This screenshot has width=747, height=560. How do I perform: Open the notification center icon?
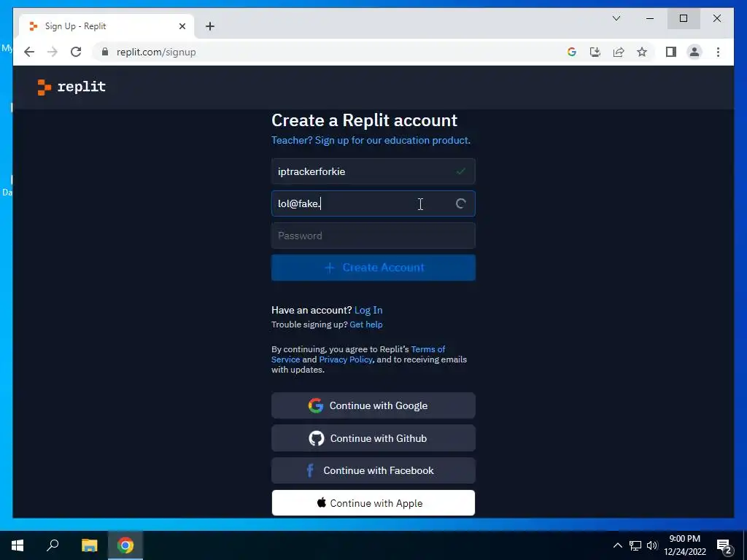point(724,546)
